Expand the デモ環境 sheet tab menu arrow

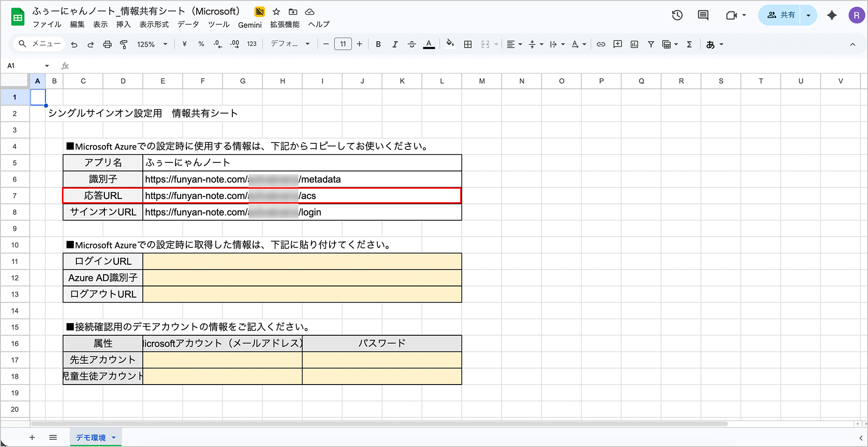[114, 437]
